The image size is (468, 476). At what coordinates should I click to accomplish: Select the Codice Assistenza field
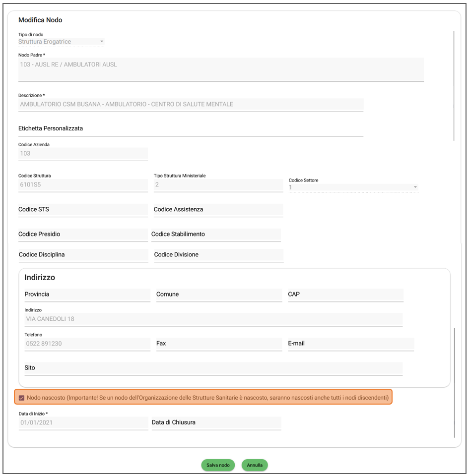pos(218,210)
